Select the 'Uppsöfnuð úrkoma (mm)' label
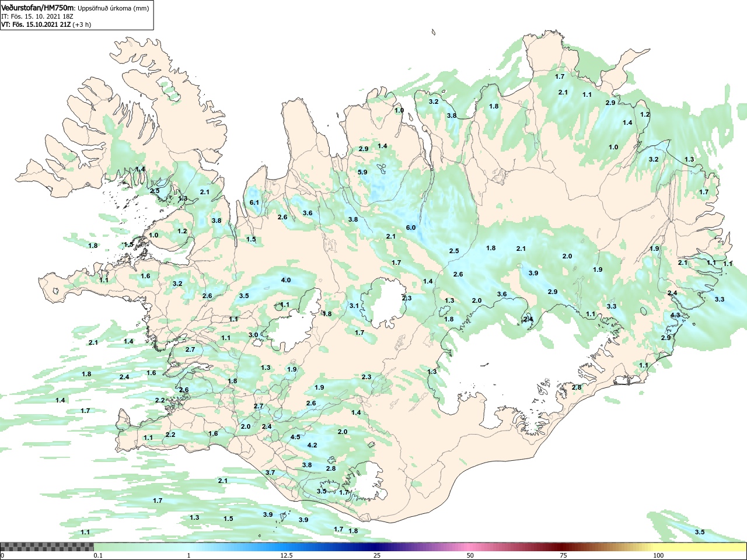This screenshot has height=560, width=747. point(113,8)
